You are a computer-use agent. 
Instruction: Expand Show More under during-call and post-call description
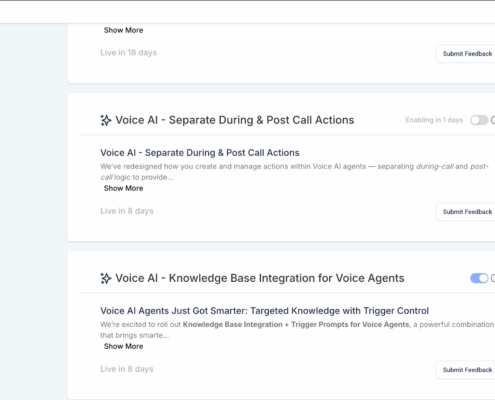coord(123,188)
